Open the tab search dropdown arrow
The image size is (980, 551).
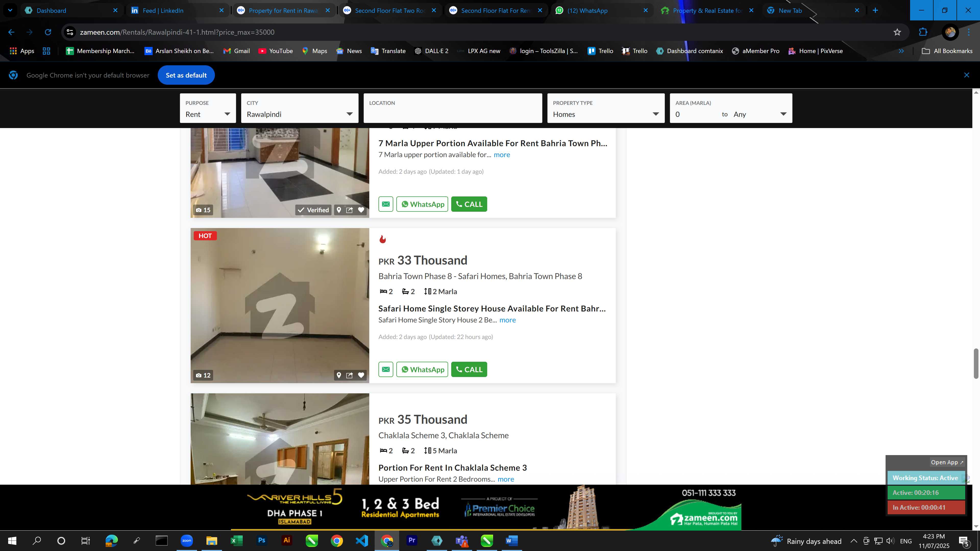coord(10,11)
